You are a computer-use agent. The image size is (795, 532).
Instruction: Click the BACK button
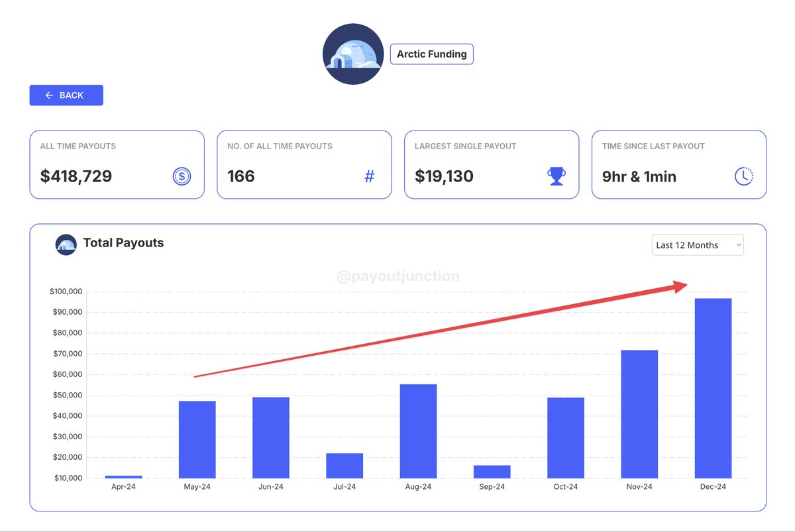(66, 95)
